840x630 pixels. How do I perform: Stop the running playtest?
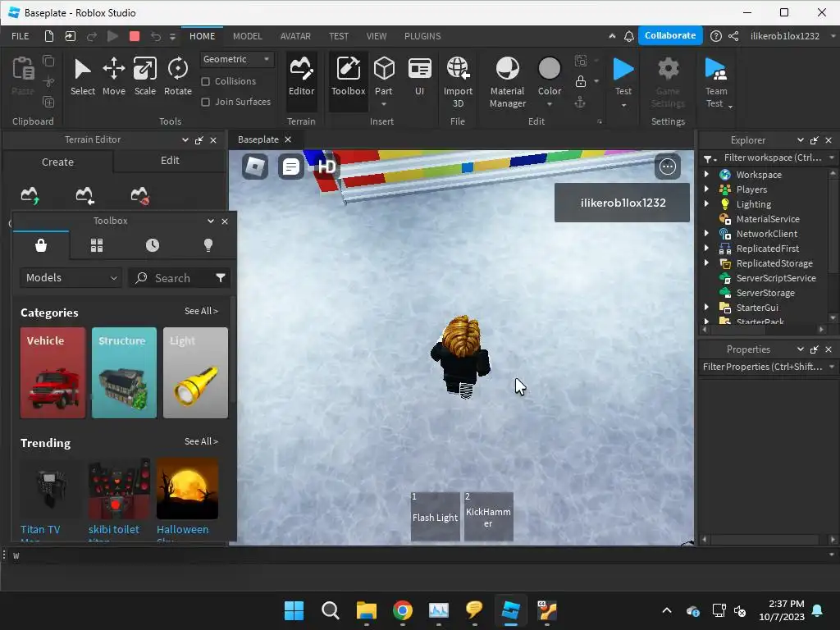point(135,36)
